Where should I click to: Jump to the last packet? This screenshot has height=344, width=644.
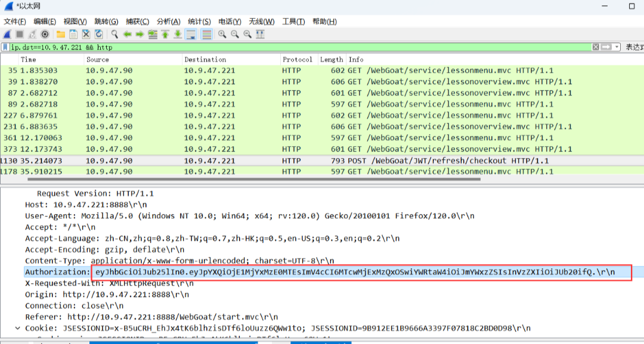point(178,35)
